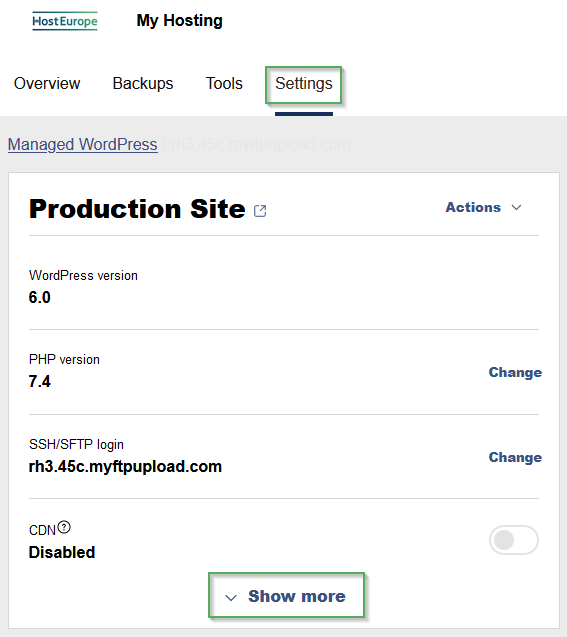Click Change for SSH/SFTP login
This screenshot has width=567, height=637.
(515, 457)
